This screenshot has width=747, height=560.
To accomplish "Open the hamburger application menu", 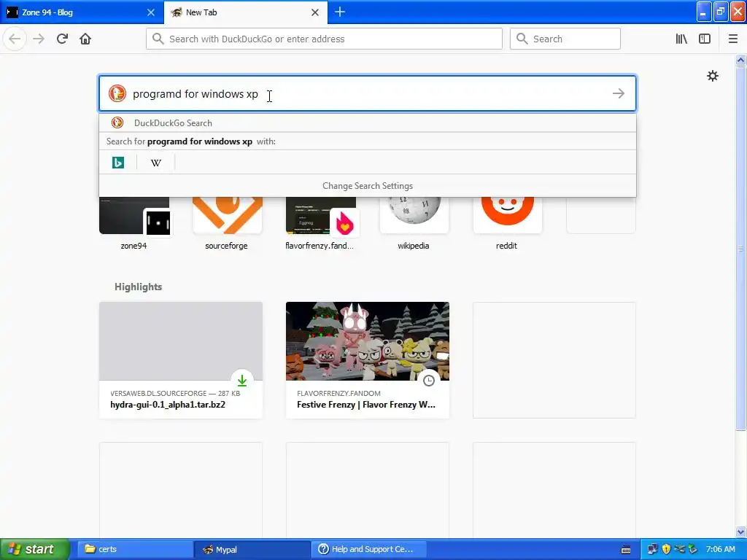I will (733, 39).
